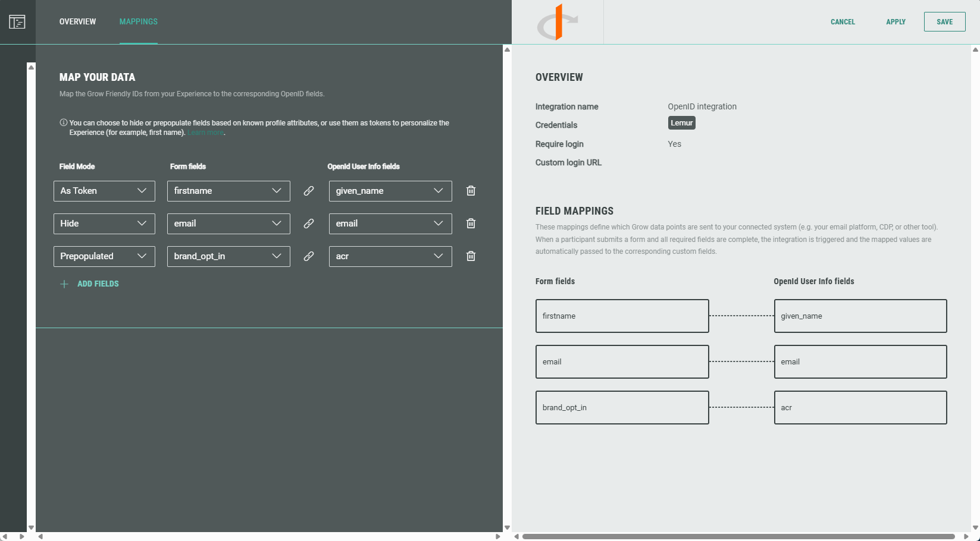
Task: Delete the firstname mapping row
Action: 471,191
